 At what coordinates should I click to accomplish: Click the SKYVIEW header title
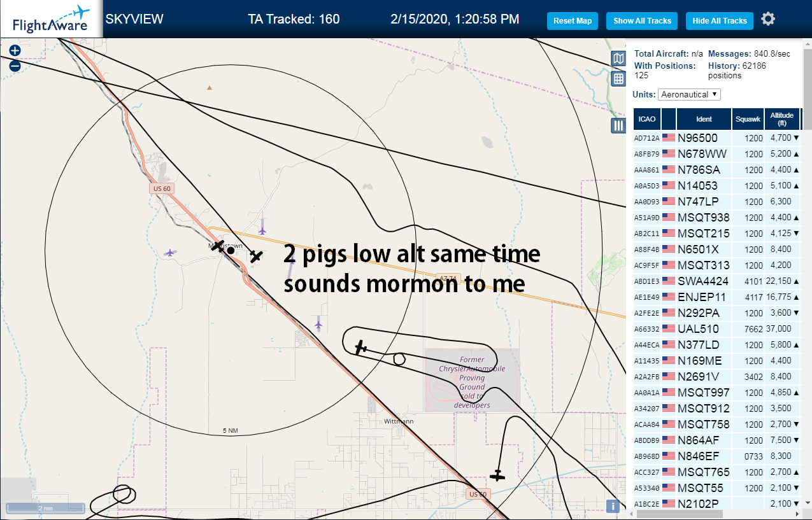[x=134, y=19]
